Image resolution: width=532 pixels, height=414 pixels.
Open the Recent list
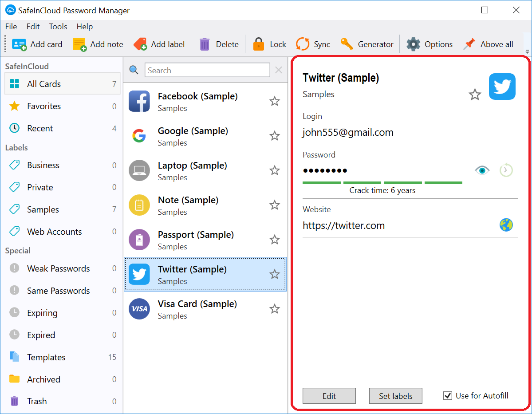(63, 128)
